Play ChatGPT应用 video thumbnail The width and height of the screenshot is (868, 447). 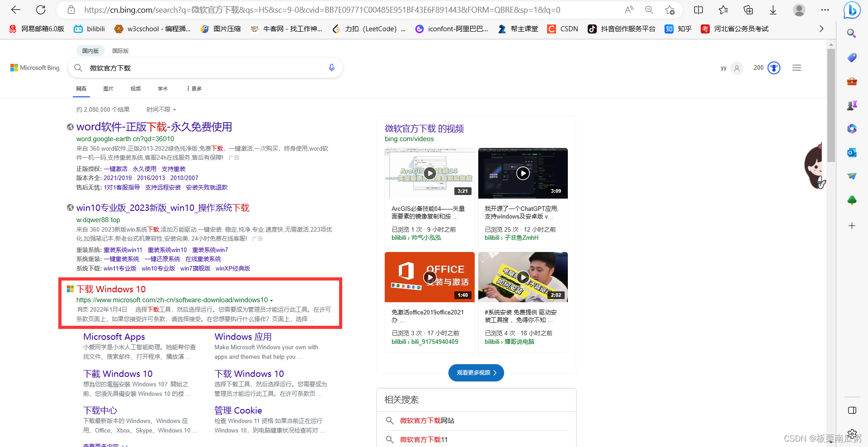pos(523,173)
